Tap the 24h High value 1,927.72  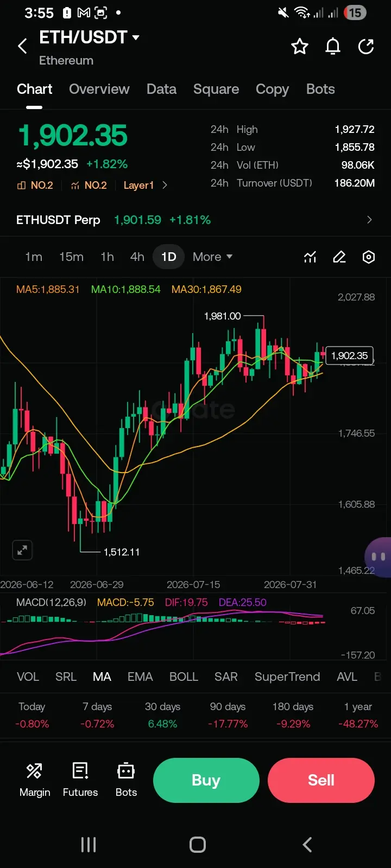[355, 130]
